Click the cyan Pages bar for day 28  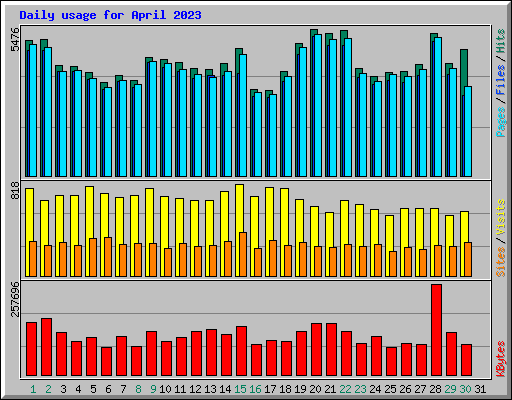click(x=438, y=107)
